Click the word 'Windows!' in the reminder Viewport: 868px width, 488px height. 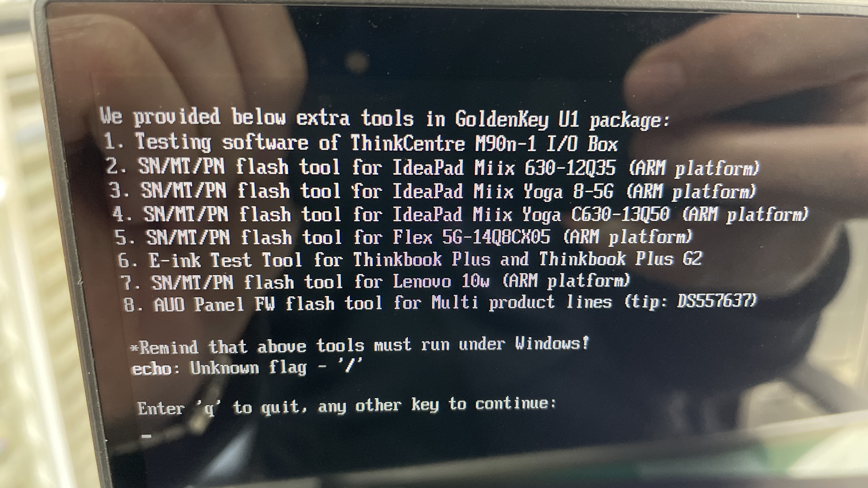pyautogui.click(x=552, y=343)
